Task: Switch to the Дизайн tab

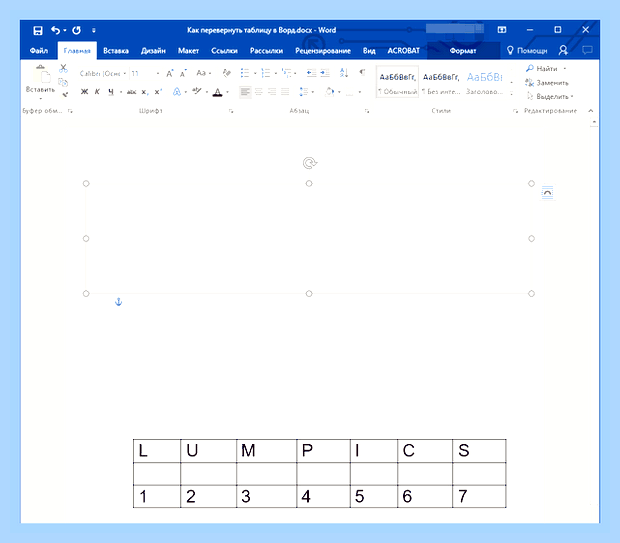Action: [153, 51]
